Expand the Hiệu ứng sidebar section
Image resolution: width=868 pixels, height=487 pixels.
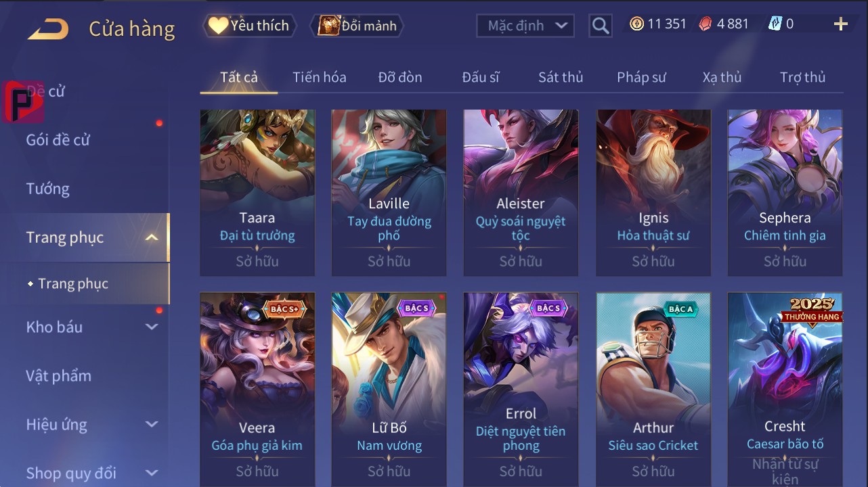(x=152, y=425)
